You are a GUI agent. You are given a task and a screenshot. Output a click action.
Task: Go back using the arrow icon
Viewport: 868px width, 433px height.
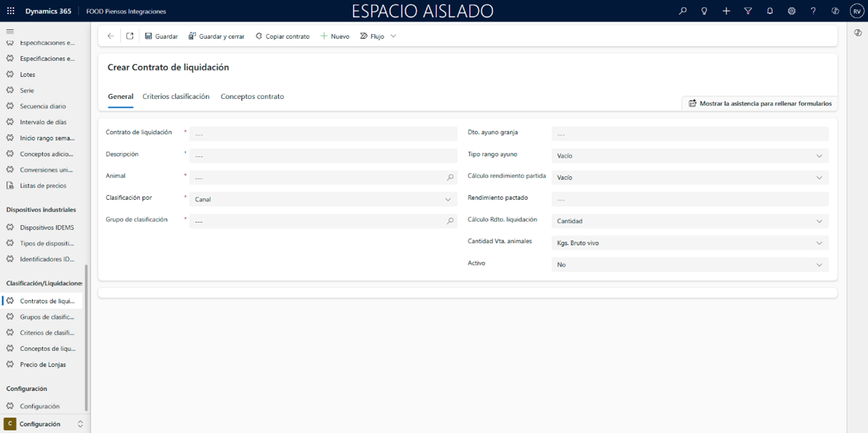click(x=111, y=36)
